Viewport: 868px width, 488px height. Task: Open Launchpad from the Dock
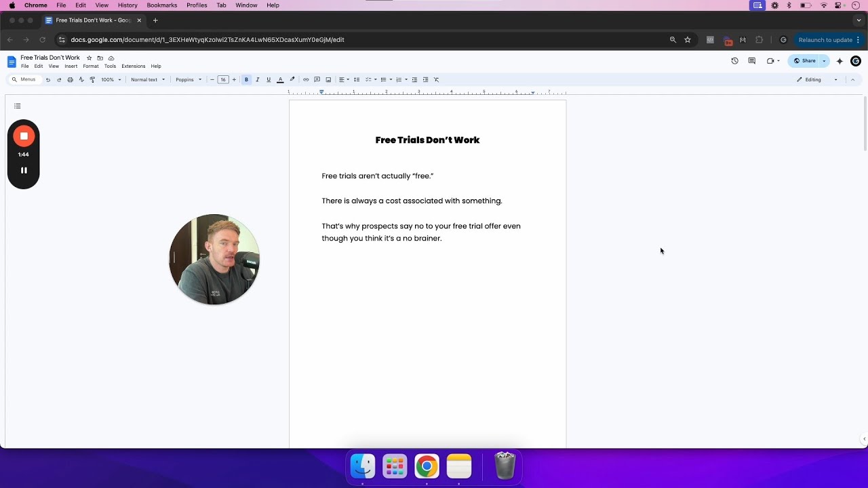(x=395, y=466)
